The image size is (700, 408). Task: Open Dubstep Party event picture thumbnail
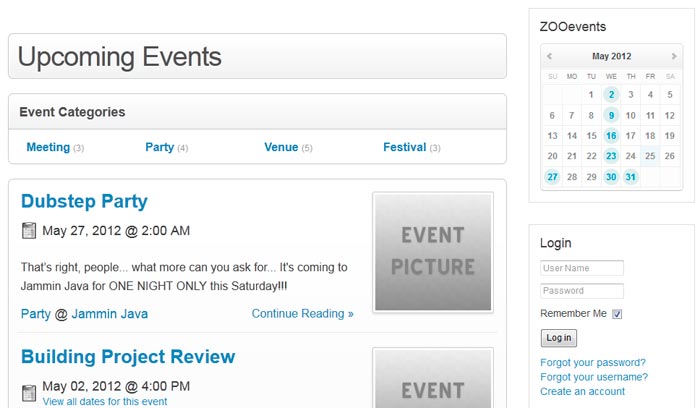point(433,252)
